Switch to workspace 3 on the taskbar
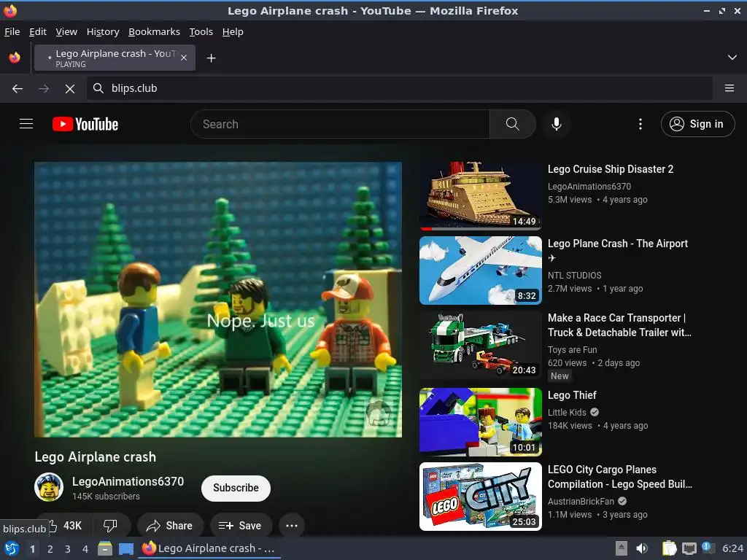Screen dimensions: 747x560 (68, 549)
